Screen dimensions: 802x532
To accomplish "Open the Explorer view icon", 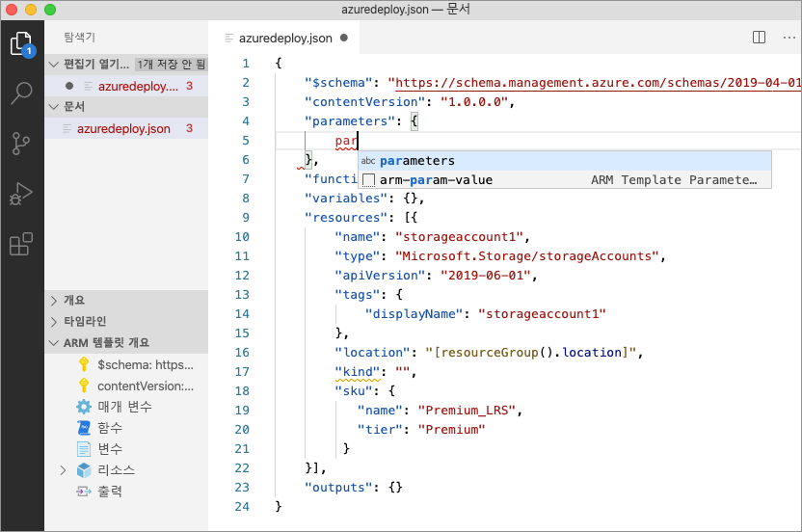I will pos(22,43).
